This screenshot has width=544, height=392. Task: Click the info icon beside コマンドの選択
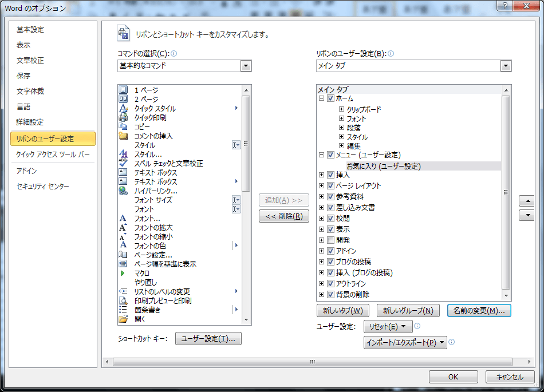pos(174,53)
